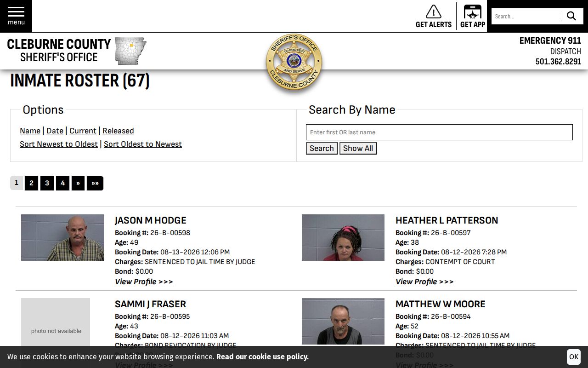The height and width of the screenshot is (368, 588).
Task: Open the hamburger menu
Action: point(16,16)
